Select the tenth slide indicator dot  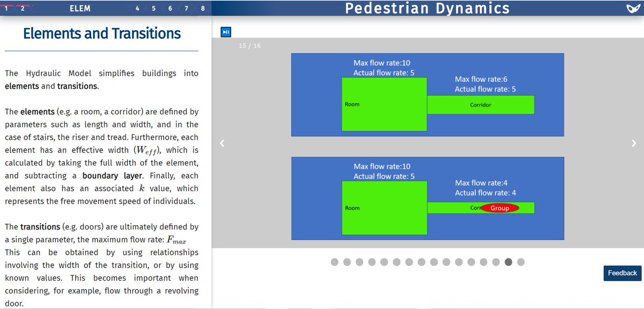click(x=447, y=262)
